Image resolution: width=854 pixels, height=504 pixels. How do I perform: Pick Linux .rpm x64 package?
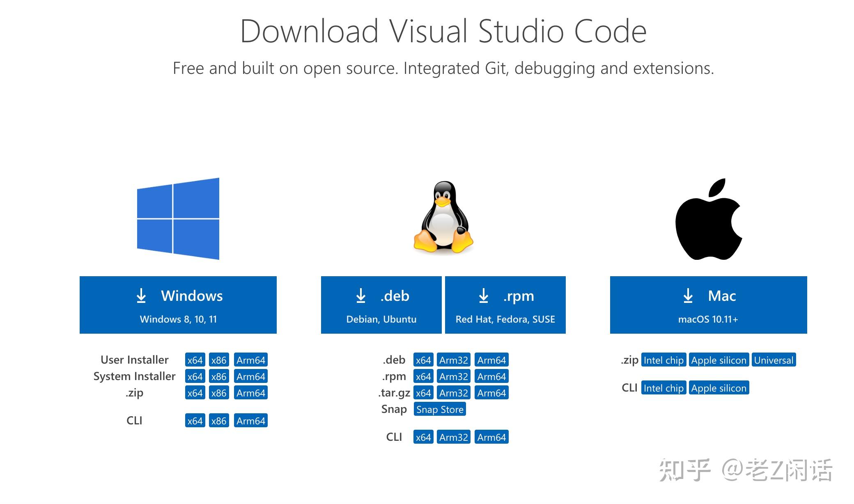click(x=423, y=376)
